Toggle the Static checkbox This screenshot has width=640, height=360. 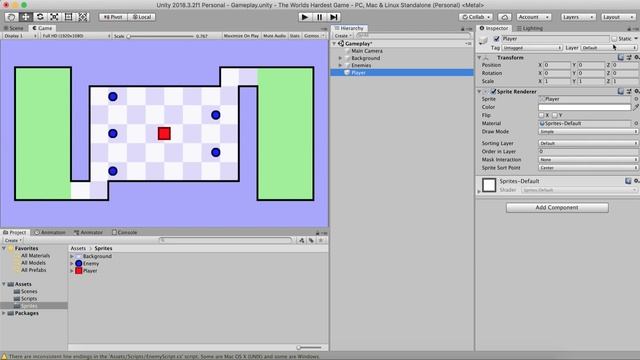point(614,39)
